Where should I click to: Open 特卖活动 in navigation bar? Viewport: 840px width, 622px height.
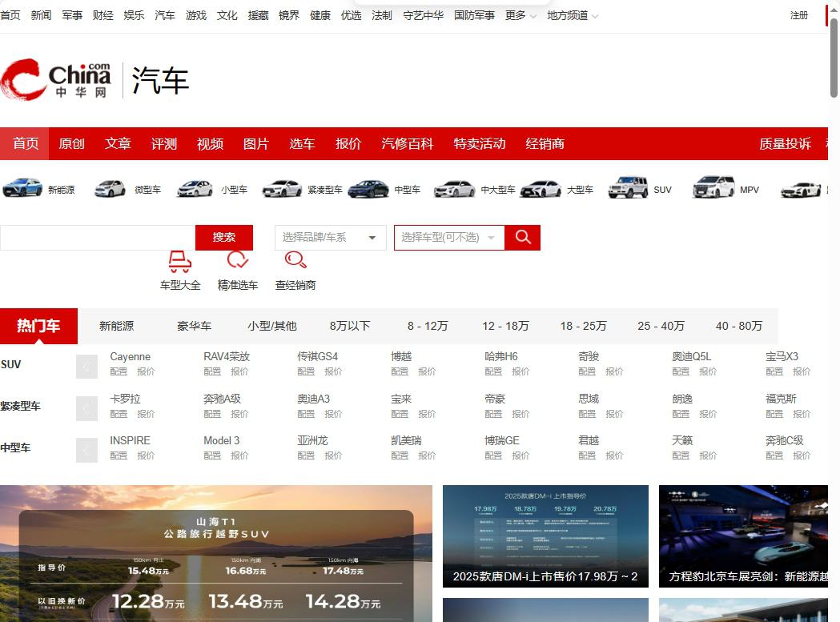[480, 143]
